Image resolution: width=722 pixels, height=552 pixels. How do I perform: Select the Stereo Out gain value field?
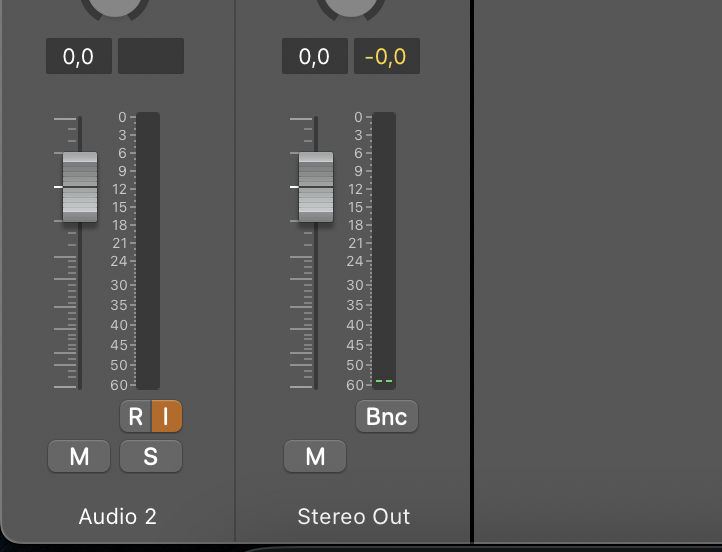tap(315, 57)
